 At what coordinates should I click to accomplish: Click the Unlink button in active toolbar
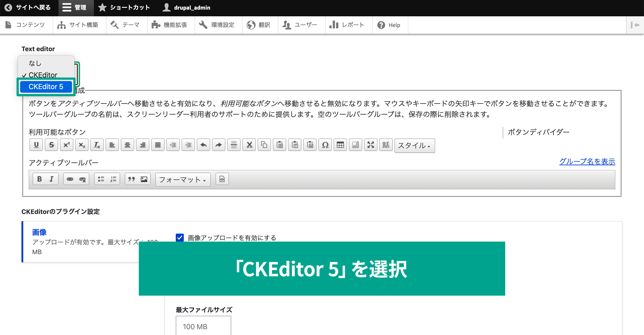pos(83,179)
